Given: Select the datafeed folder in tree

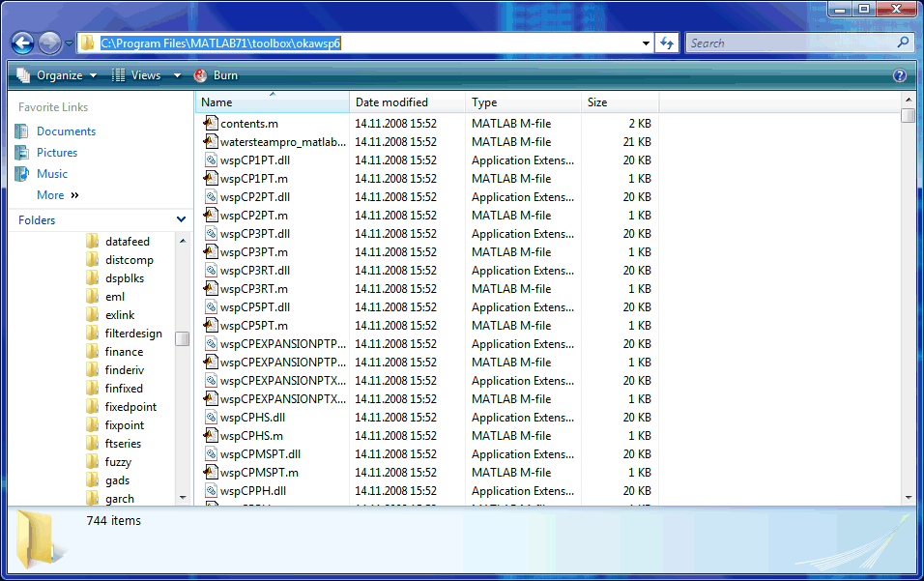Looking at the screenshot, I should pos(128,242).
